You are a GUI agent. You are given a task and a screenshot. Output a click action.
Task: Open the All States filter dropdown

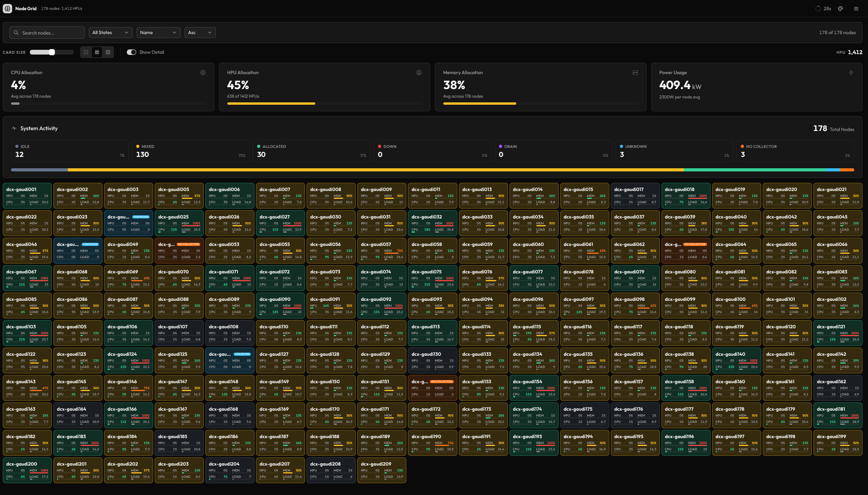pos(111,33)
